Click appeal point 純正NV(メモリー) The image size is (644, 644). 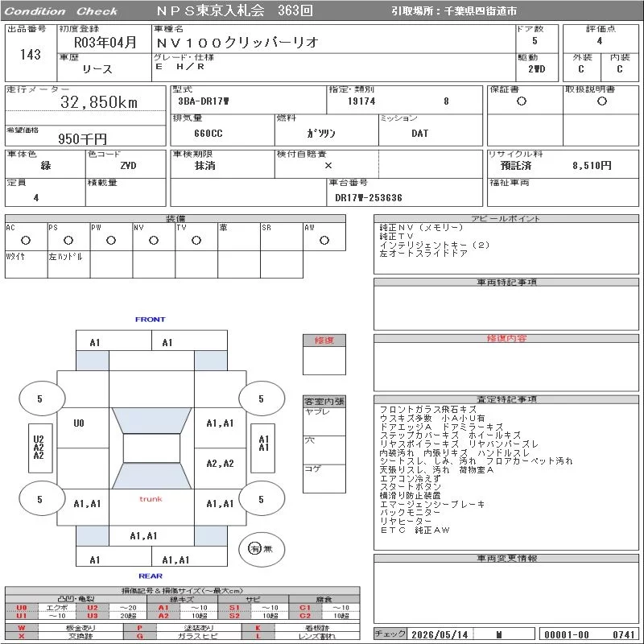click(x=421, y=228)
